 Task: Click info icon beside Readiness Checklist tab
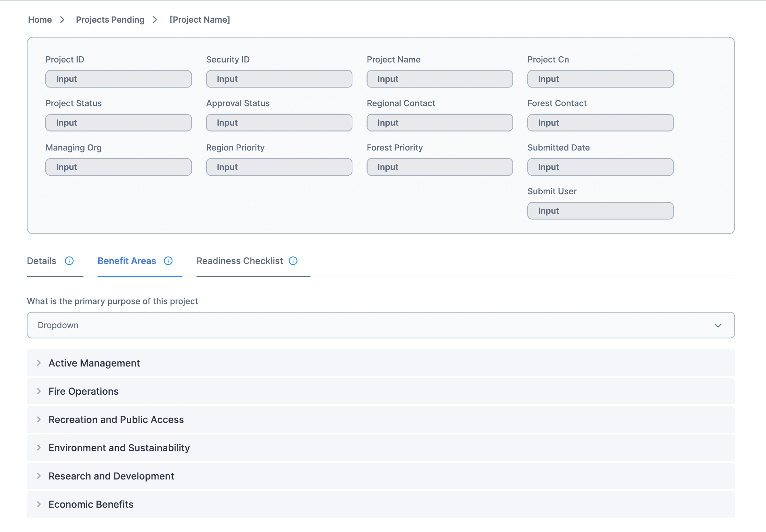coord(293,261)
